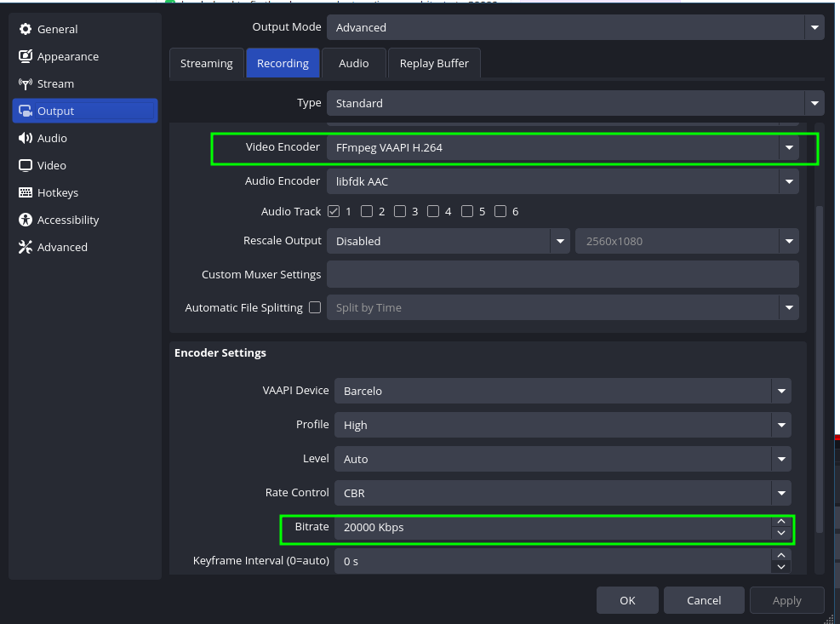Increase Bitrate with up arrow
Image resolution: width=840 pixels, height=624 pixels.
(x=781, y=521)
